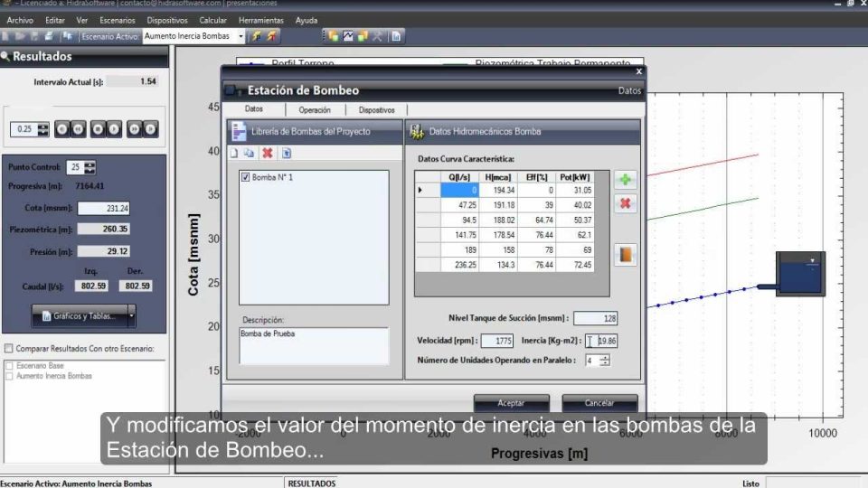Toggle the Bomba N° 1 checkbox

245,178
